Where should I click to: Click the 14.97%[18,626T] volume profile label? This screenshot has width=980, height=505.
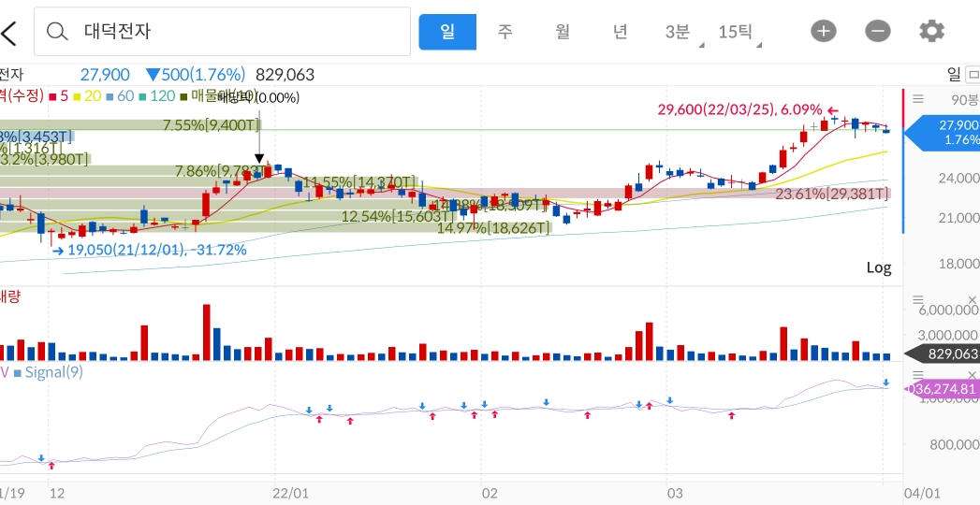(493, 228)
